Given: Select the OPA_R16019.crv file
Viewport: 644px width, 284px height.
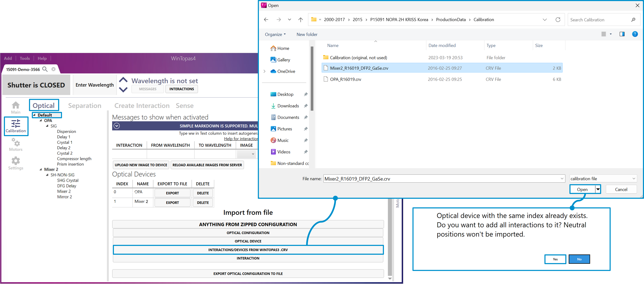Looking at the screenshot, I should click(x=442, y=79).
